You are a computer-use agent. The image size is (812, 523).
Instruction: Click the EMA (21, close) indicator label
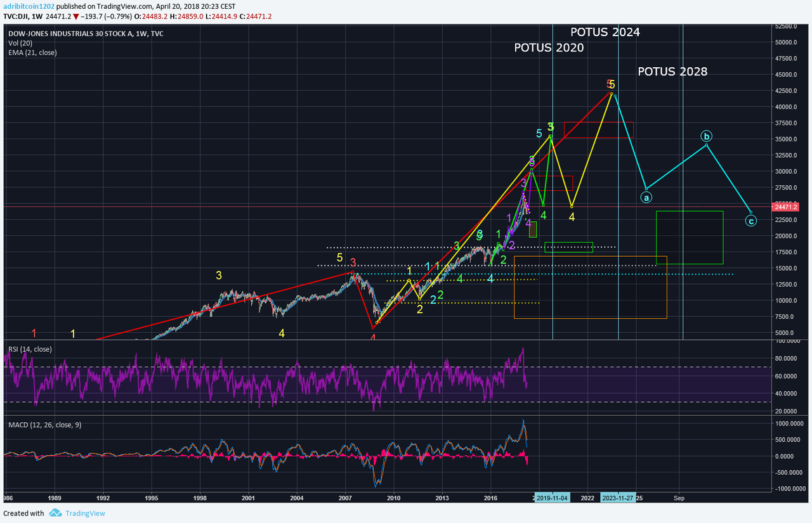pyautogui.click(x=32, y=53)
